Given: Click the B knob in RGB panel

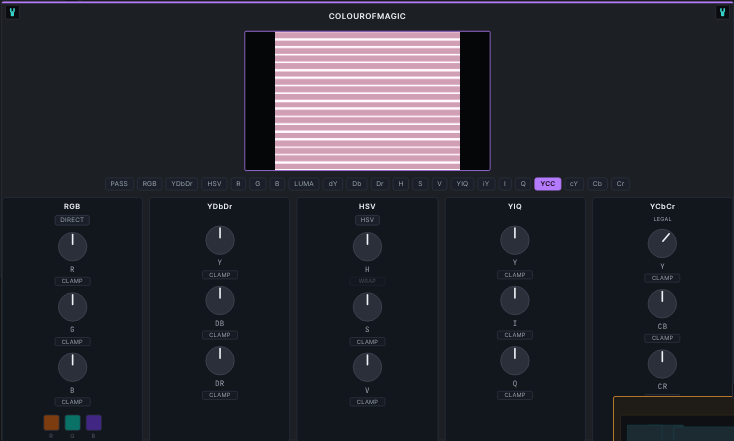Looking at the screenshot, I should click(x=72, y=367).
